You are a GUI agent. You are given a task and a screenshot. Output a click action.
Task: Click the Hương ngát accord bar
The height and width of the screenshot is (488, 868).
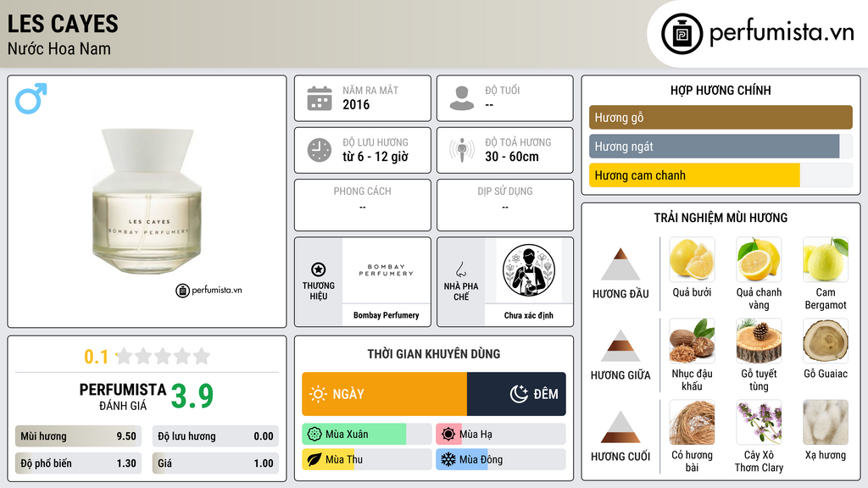coord(721,147)
